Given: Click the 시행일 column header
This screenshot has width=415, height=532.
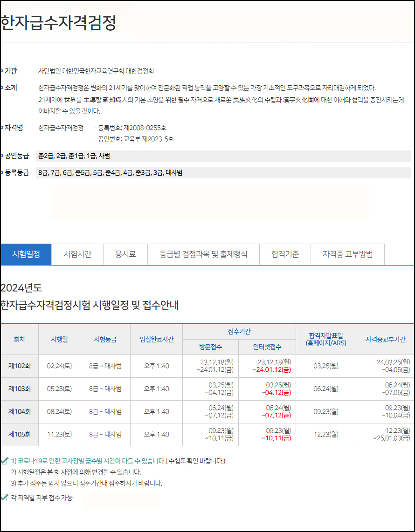Looking at the screenshot, I should coord(59,339).
